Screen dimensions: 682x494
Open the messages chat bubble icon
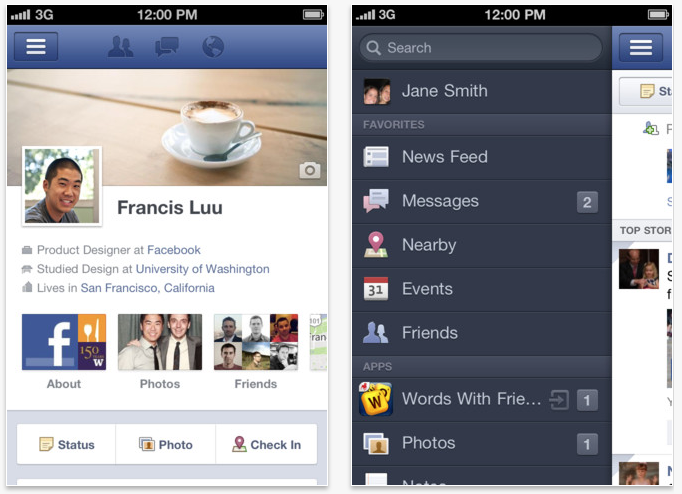click(167, 47)
